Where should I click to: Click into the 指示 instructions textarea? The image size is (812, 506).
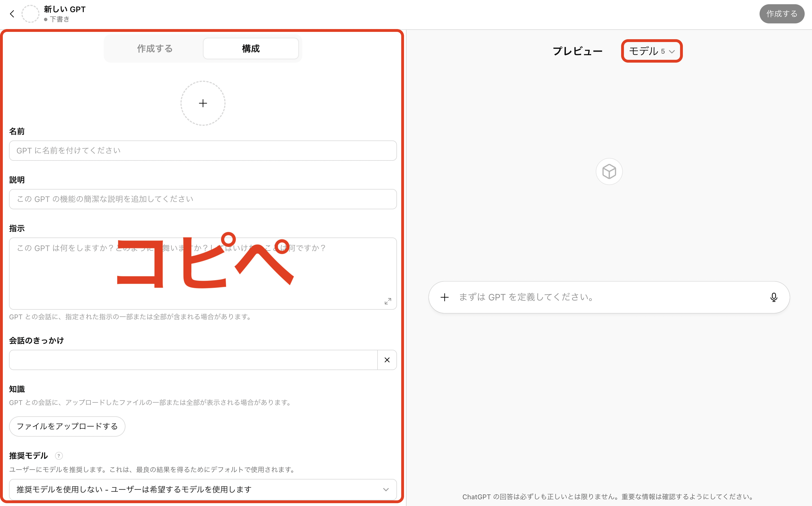[x=203, y=273]
